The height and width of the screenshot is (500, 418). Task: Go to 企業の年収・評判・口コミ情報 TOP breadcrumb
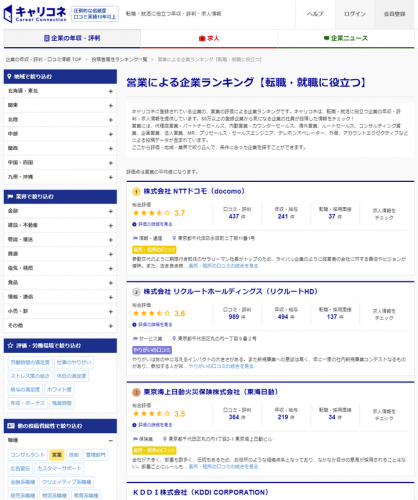(44, 59)
